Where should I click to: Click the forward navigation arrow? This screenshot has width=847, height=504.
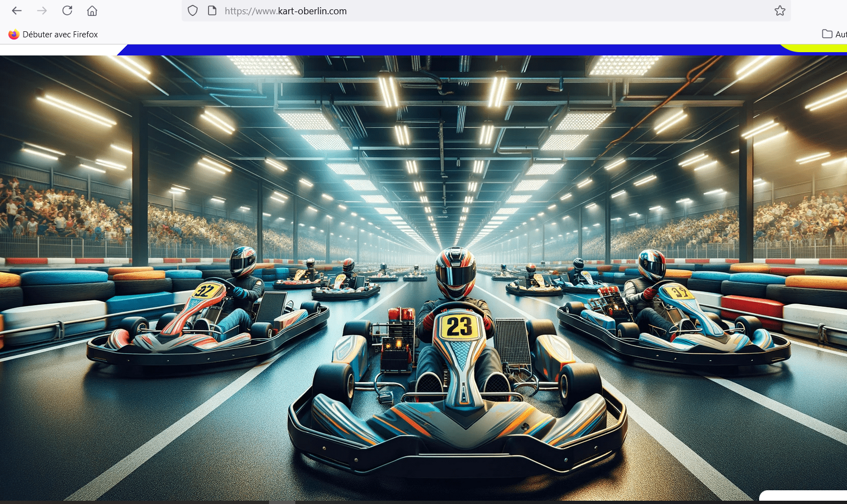(x=42, y=11)
